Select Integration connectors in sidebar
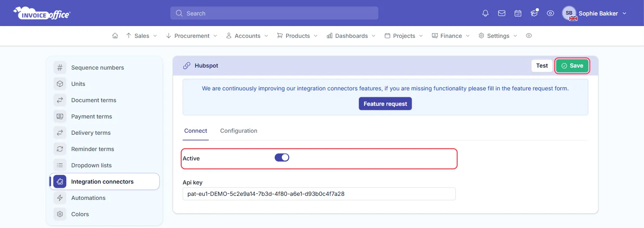This screenshot has width=644, height=228. (104, 182)
